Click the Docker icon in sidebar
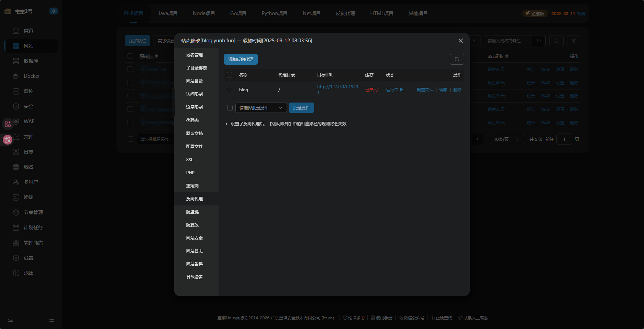644x329 pixels. point(16,76)
